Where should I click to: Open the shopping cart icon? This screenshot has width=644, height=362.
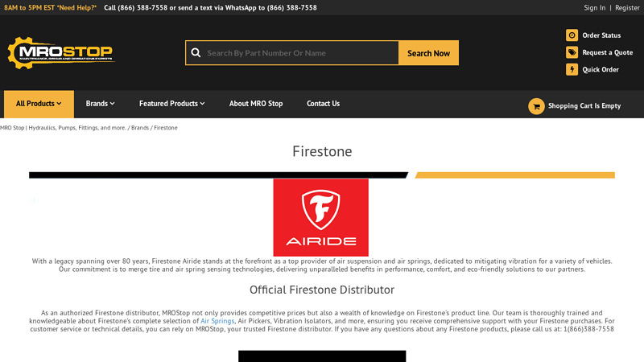(x=536, y=106)
